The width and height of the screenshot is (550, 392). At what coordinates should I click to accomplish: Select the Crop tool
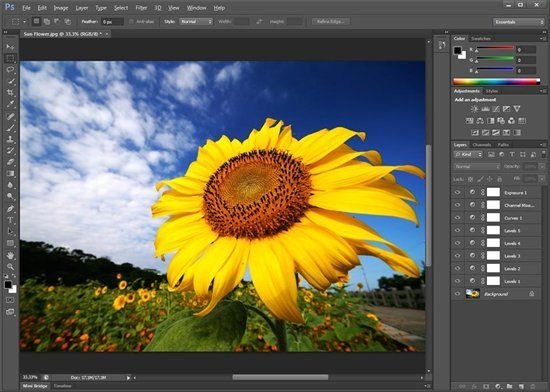coord(10,93)
